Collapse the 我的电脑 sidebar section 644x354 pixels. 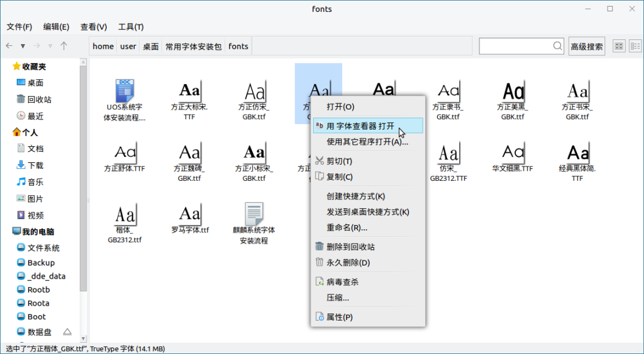pos(33,232)
